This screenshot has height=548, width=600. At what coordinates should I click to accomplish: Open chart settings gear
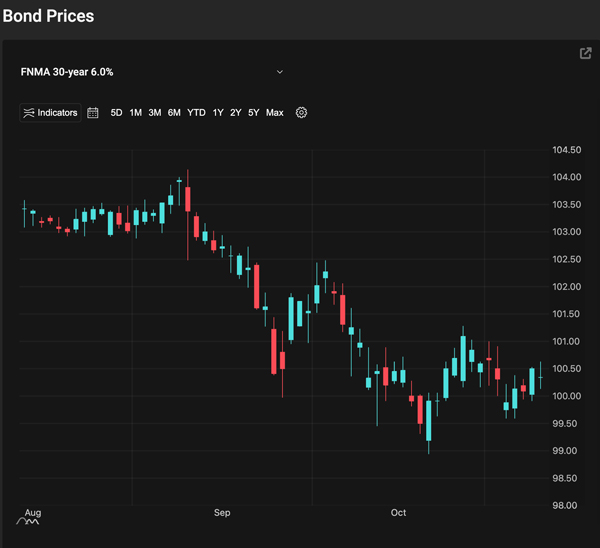click(x=302, y=113)
